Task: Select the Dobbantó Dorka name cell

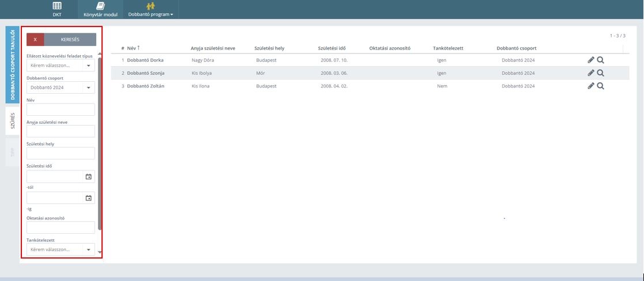Action: tap(145, 60)
